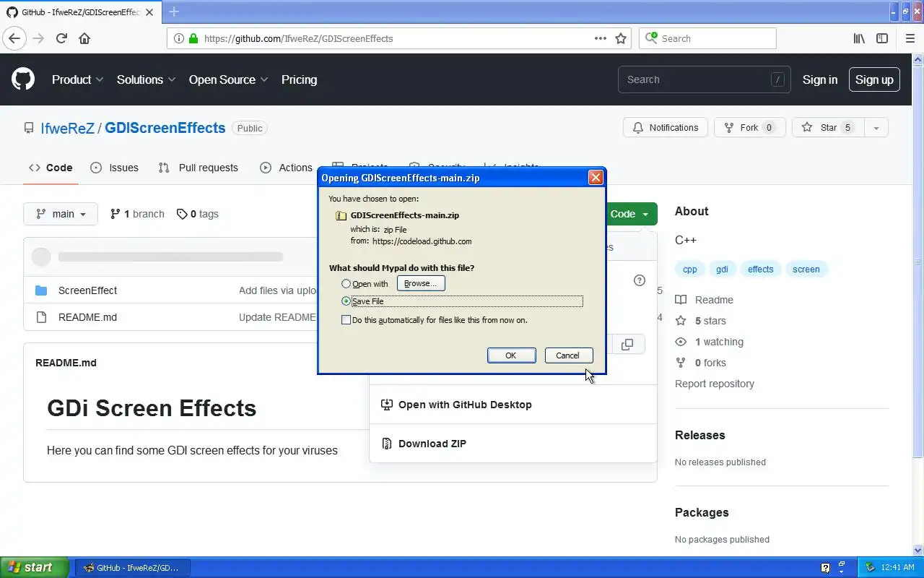Open the main branch selector dropdown
924x578 pixels.
(x=61, y=214)
